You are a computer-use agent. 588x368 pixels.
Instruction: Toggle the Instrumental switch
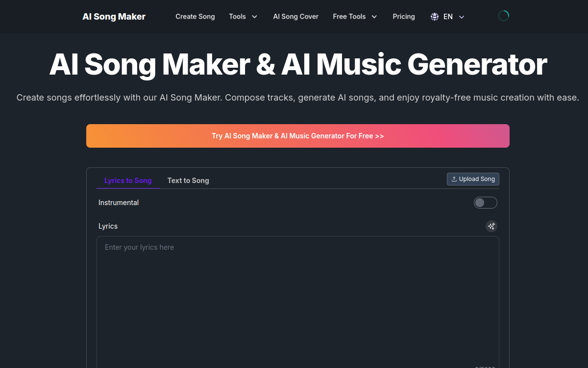click(x=486, y=203)
